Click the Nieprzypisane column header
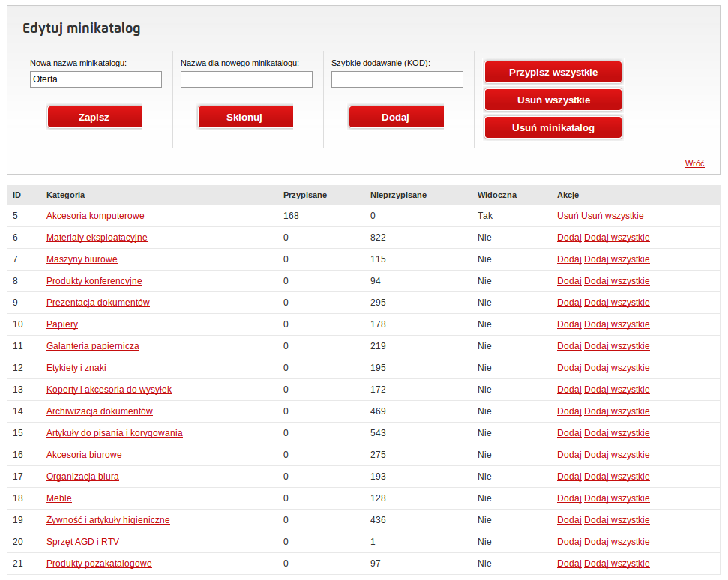The image size is (728, 580). click(398, 195)
